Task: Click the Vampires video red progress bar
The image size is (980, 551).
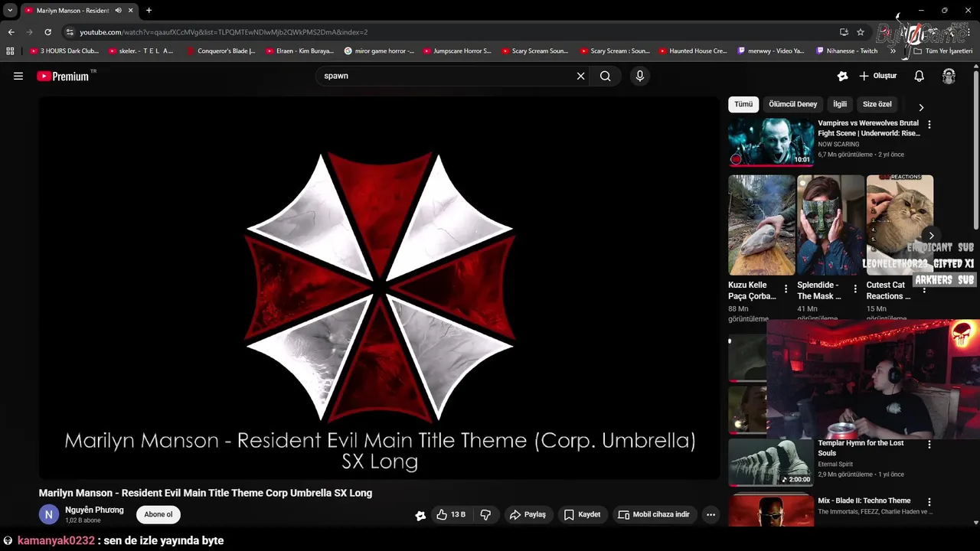Action: click(771, 165)
